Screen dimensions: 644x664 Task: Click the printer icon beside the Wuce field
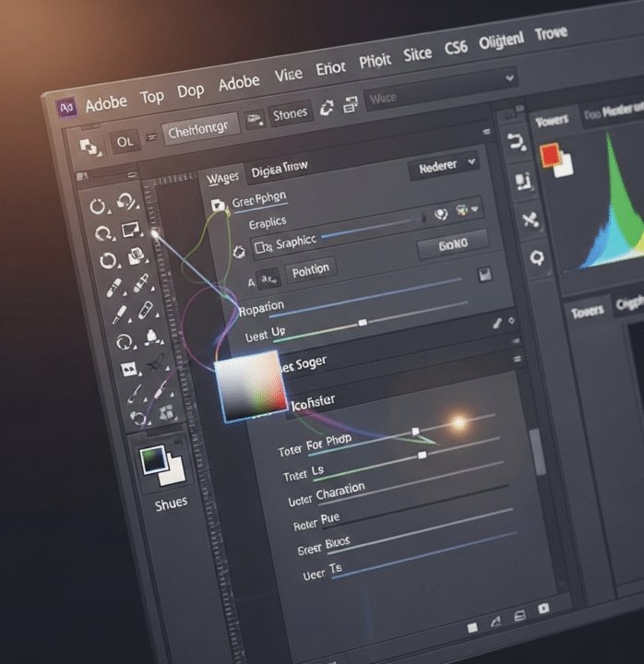pyautogui.click(x=351, y=103)
